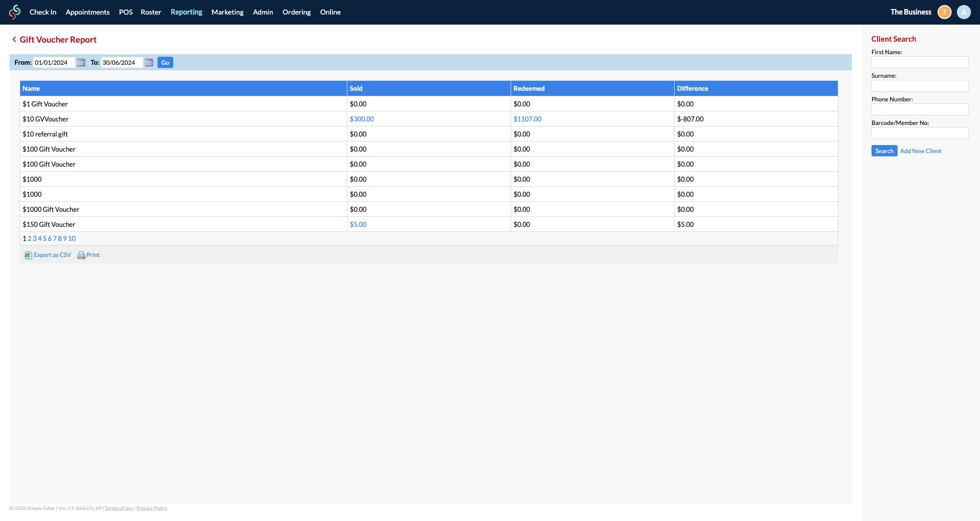This screenshot has height=521, width=980.
Task: Click the back chevron beside Gift Voucher Report
Action: pos(14,40)
